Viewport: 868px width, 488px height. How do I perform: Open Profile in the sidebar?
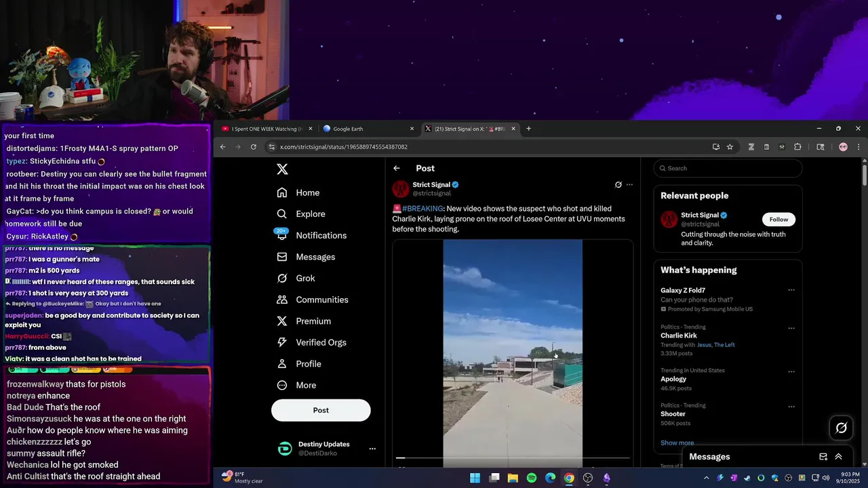coord(299,364)
